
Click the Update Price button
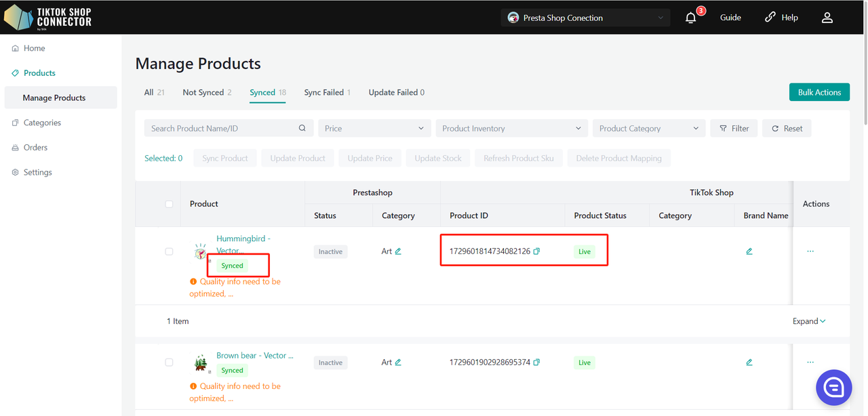pos(370,158)
